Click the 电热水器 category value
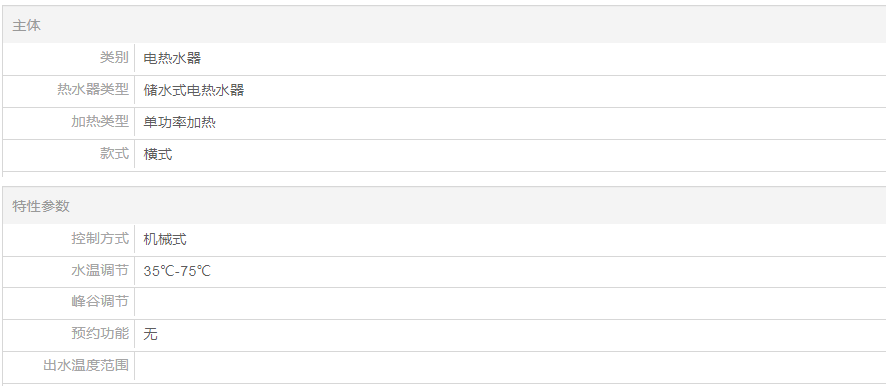The height and width of the screenshot is (386, 890). [x=172, y=58]
